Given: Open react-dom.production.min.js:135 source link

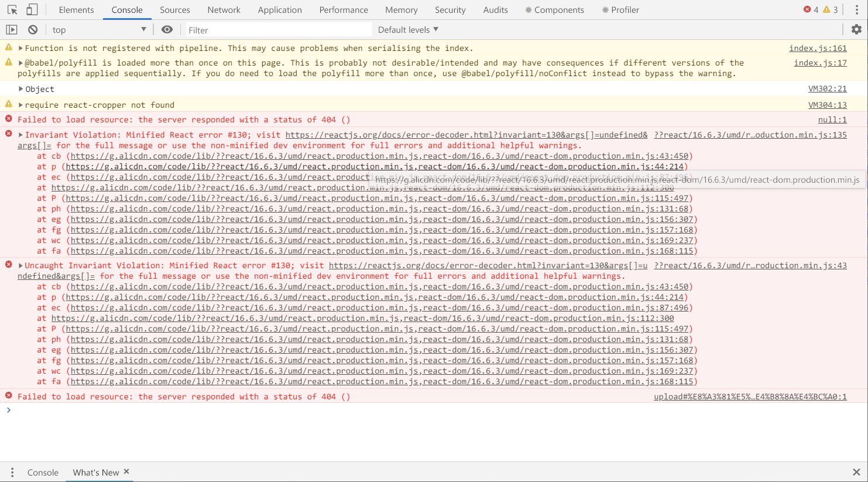Looking at the screenshot, I should (750, 135).
